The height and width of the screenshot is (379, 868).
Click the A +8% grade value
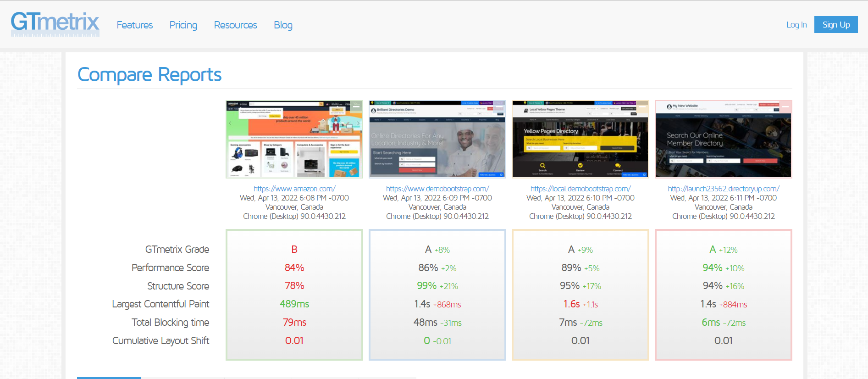pos(437,250)
